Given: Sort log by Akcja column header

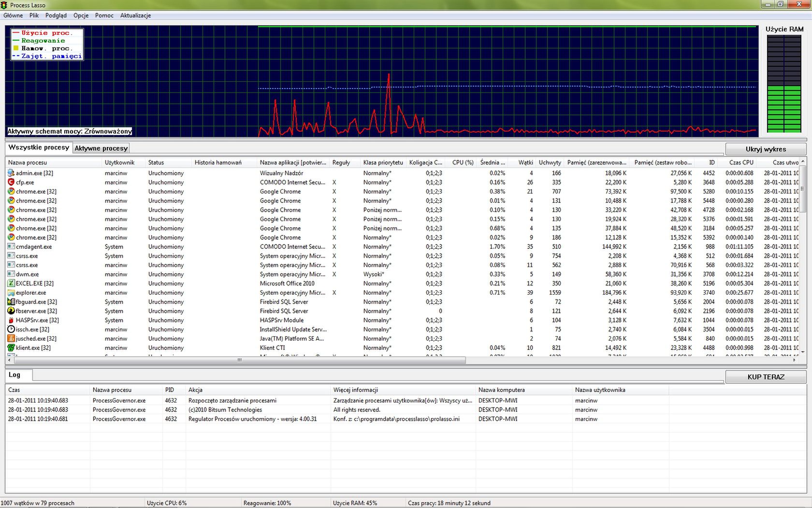Looking at the screenshot, I should pos(258,390).
